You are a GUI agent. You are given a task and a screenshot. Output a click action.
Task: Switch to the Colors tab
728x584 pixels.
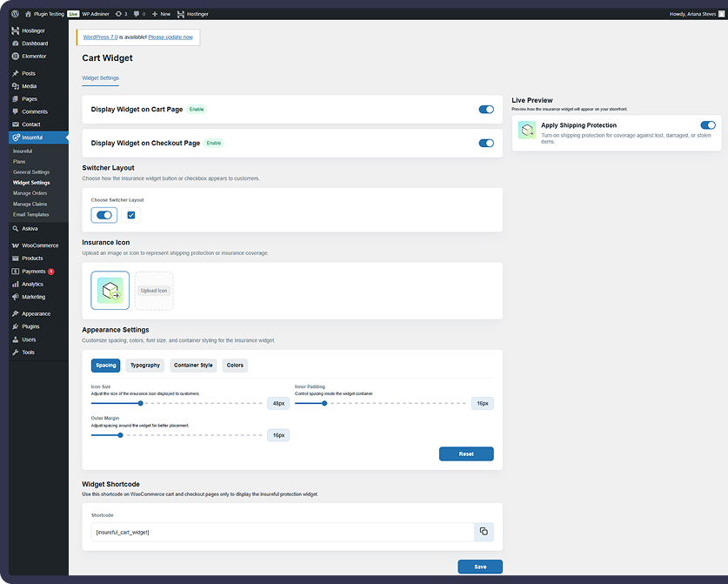pyautogui.click(x=235, y=366)
